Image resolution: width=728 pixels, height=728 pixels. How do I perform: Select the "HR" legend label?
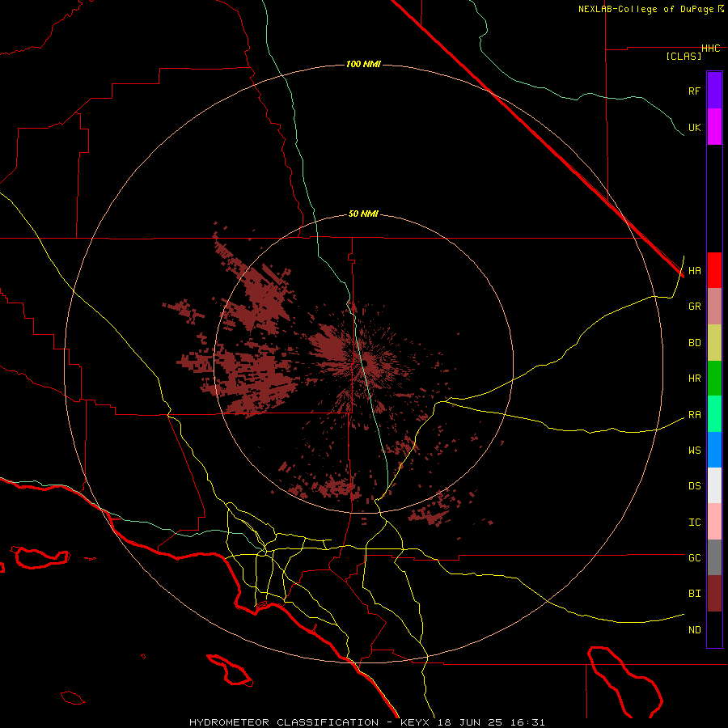coord(694,379)
